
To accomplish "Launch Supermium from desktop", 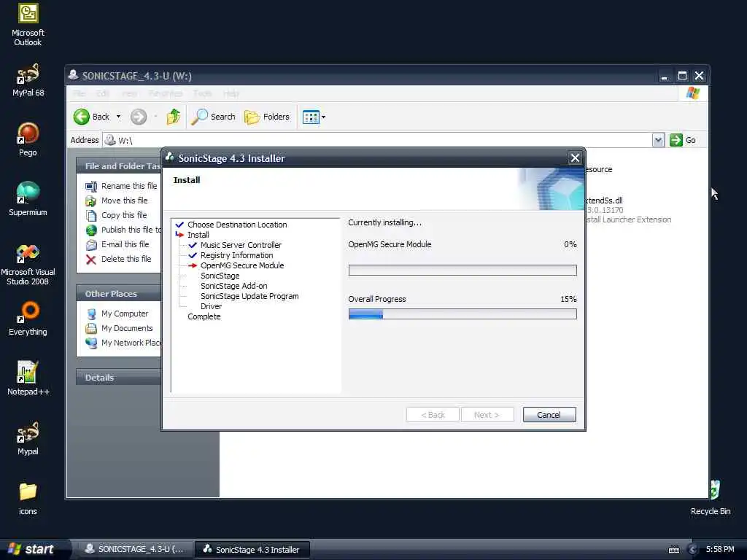I will [28, 199].
